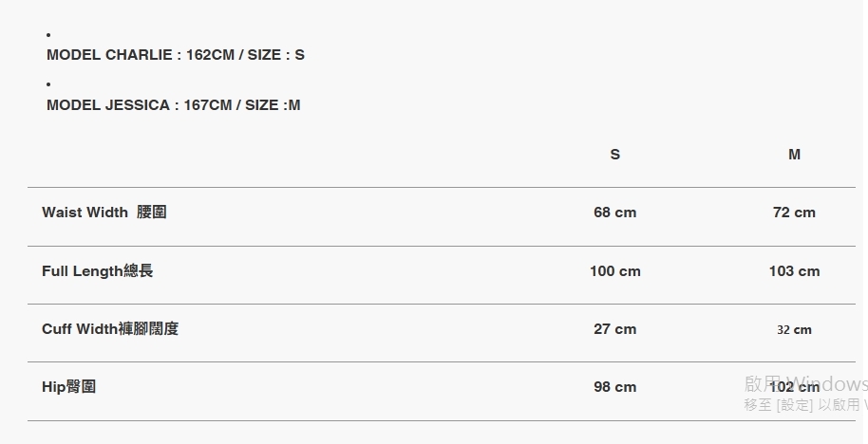This screenshot has height=444, width=868.
Task: Click the Model Jessica 167CM size line
Action: click(173, 105)
